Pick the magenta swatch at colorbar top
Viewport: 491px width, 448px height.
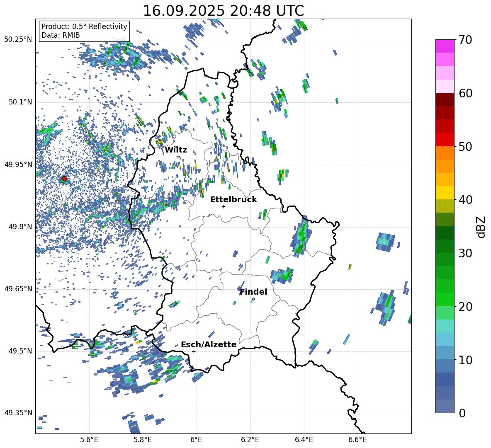pos(445,46)
